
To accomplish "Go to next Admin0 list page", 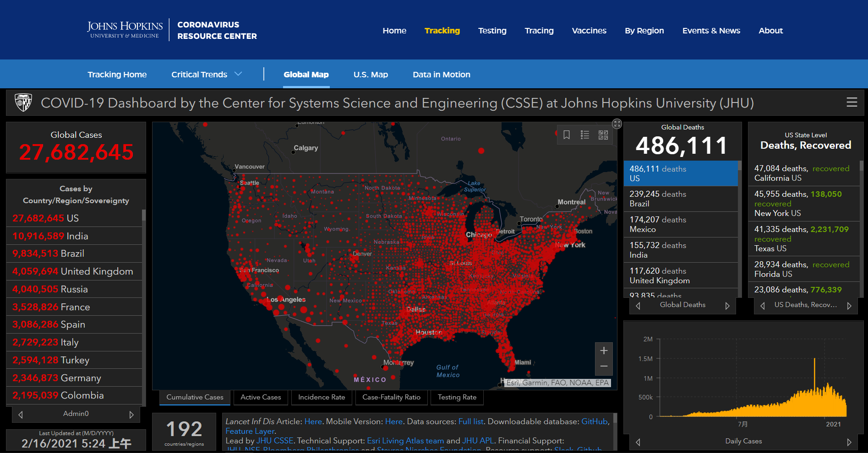I will tap(131, 415).
